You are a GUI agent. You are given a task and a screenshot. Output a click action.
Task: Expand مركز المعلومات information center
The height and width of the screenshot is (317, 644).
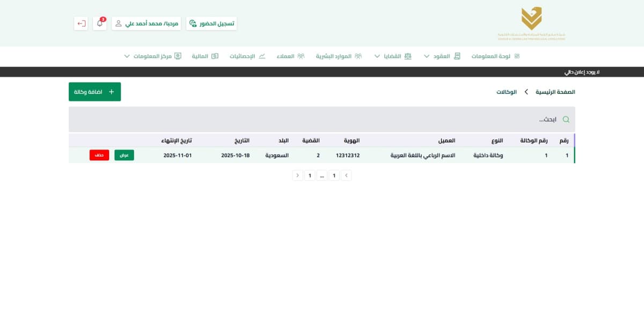tap(152, 56)
